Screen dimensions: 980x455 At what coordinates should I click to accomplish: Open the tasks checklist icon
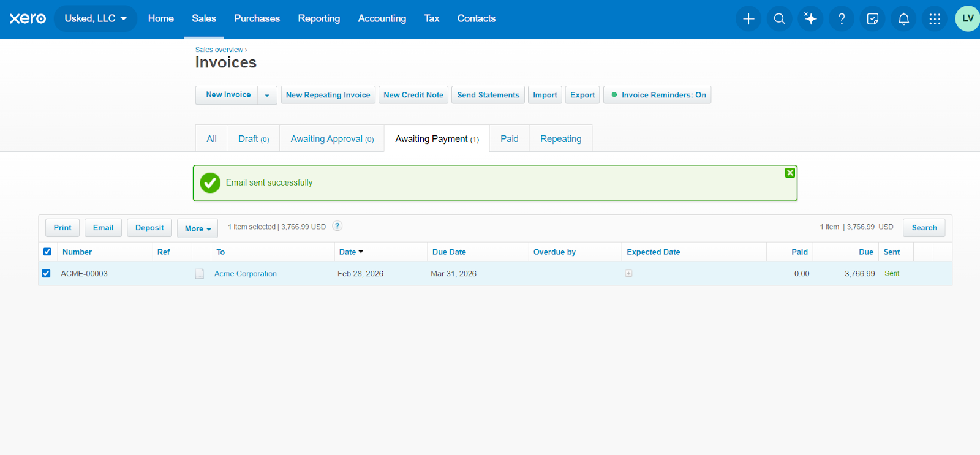[873, 19]
